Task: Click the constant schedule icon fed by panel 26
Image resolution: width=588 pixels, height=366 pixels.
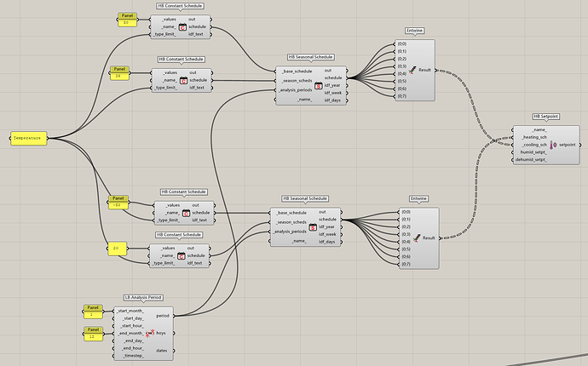Action: [x=183, y=80]
